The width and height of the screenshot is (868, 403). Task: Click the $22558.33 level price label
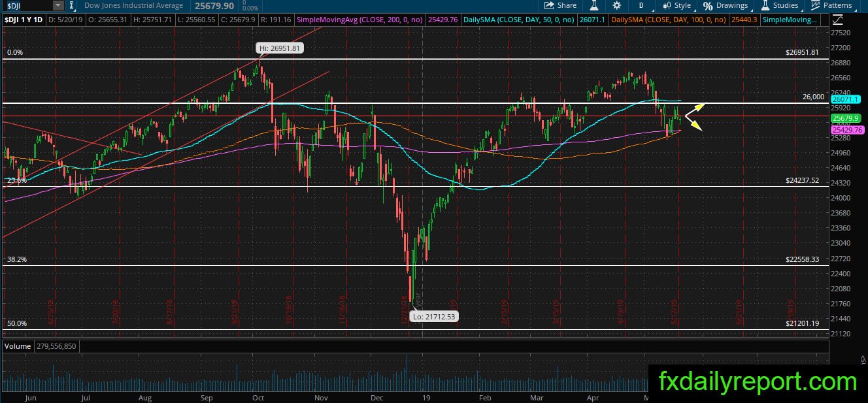pyautogui.click(x=802, y=259)
